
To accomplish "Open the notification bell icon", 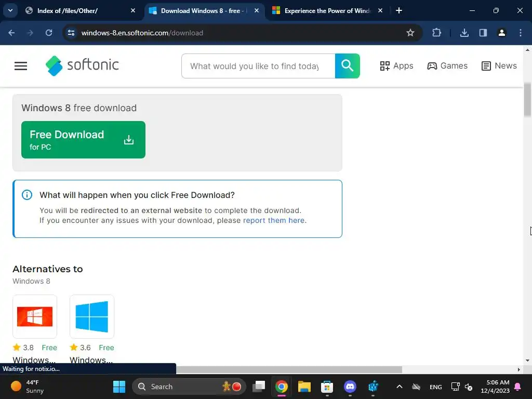I will point(518,387).
